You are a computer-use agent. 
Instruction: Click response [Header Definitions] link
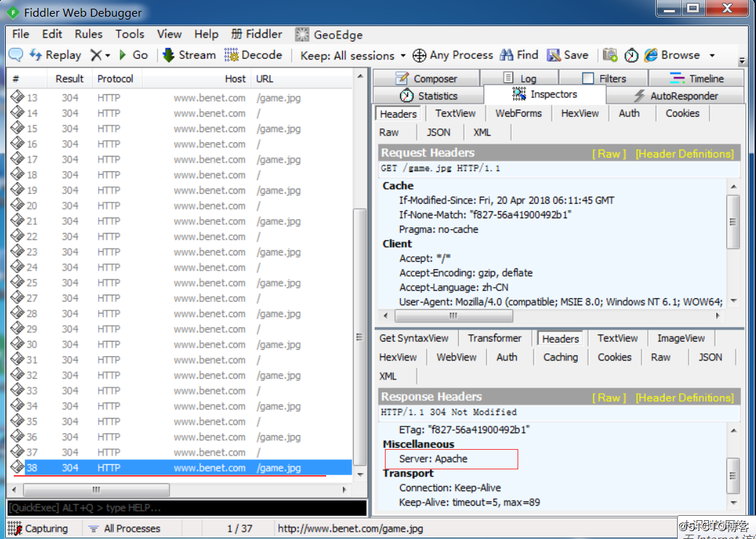(x=685, y=398)
